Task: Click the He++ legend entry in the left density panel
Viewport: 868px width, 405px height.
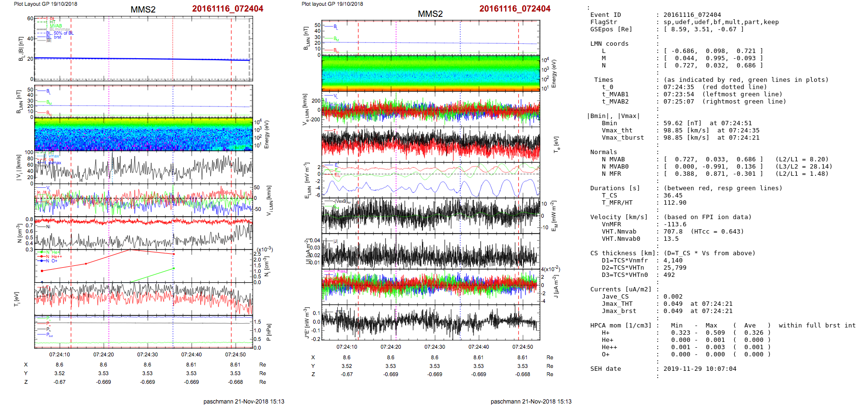Action: pyautogui.click(x=56, y=257)
